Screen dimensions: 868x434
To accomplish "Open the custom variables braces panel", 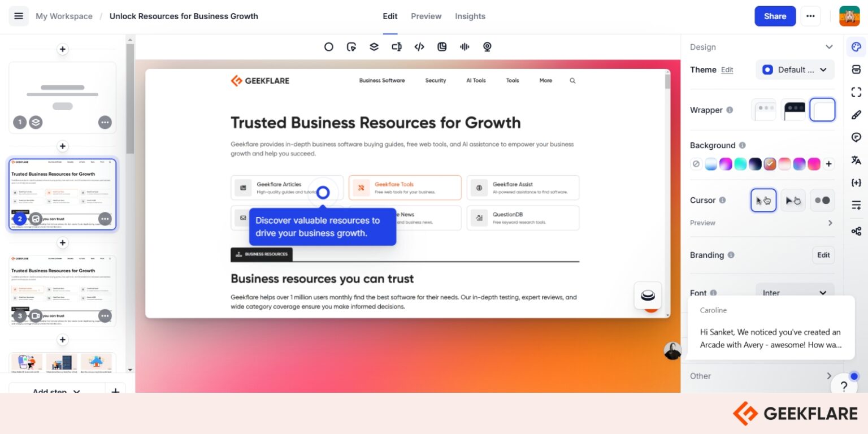I will pyautogui.click(x=856, y=183).
